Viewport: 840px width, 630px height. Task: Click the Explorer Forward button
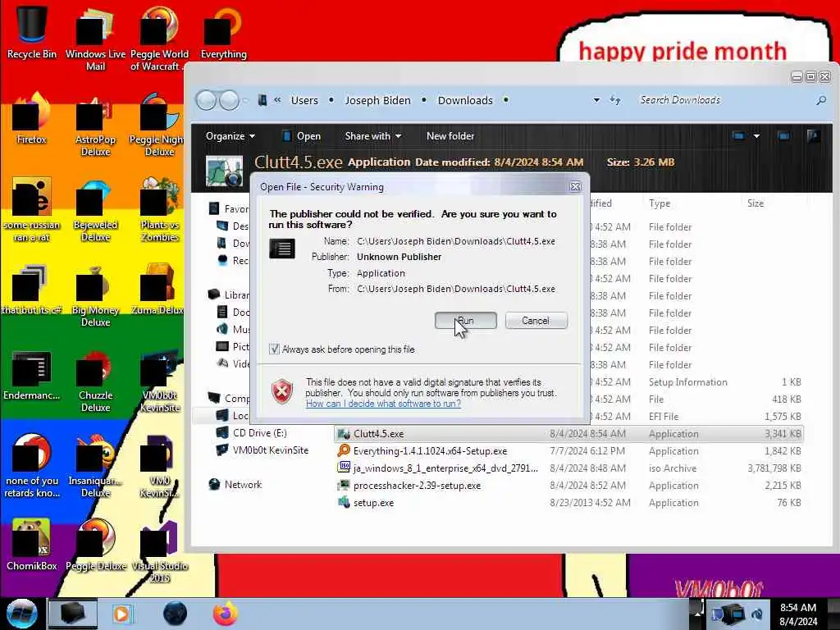click(x=230, y=100)
